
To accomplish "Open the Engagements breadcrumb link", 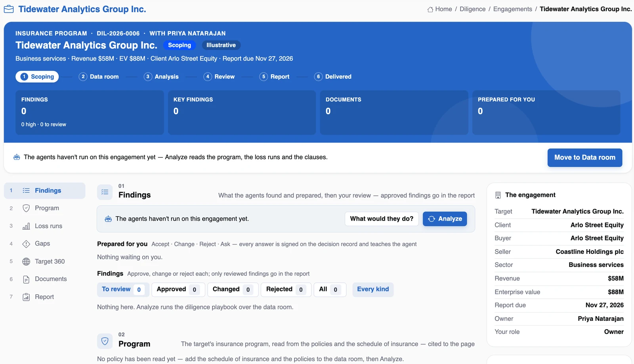I will coord(513,9).
